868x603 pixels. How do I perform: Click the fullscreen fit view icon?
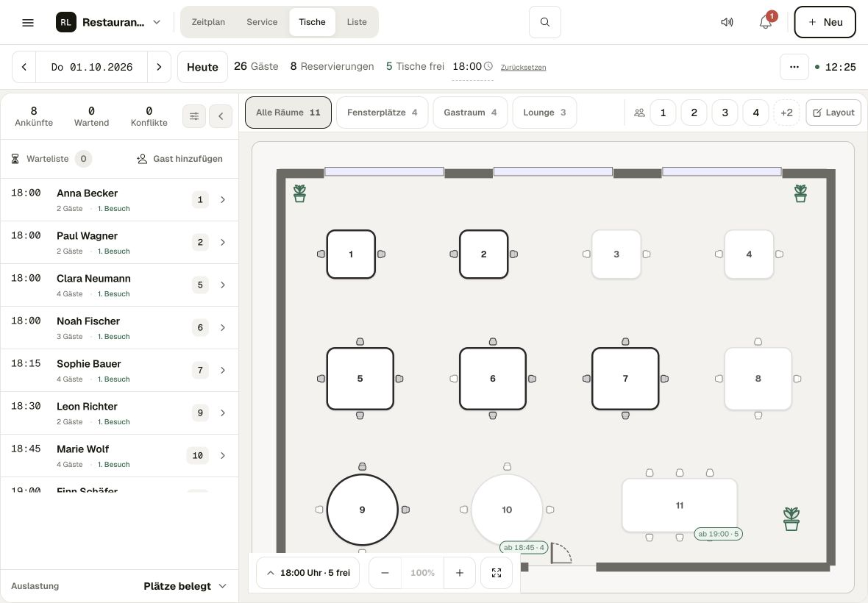497,573
